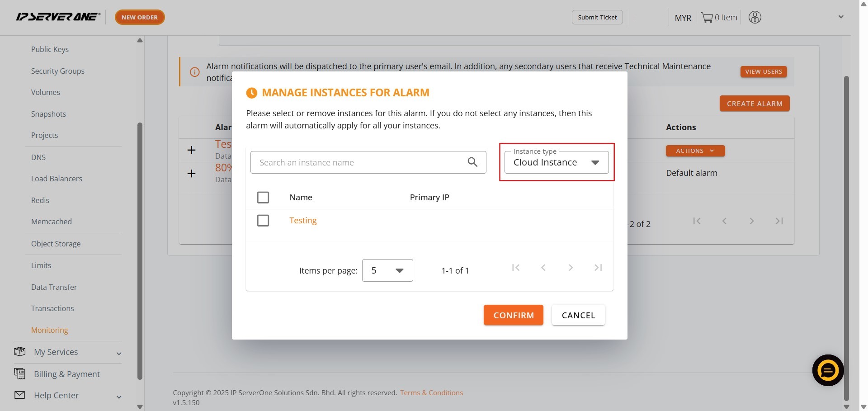This screenshot has height=411, width=868.
Task: Click the Search an instance name field
Action: point(359,162)
